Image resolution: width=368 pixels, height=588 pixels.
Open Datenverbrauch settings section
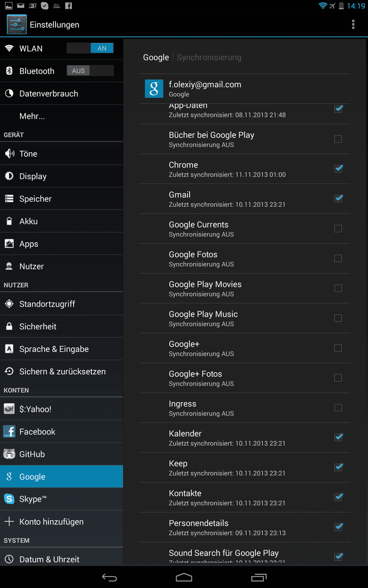(49, 94)
